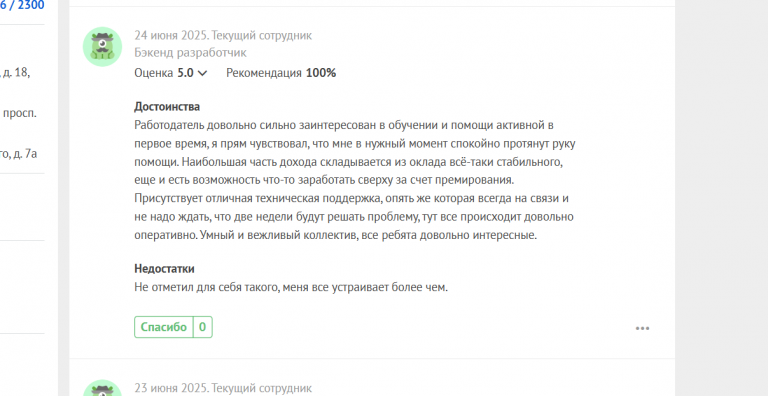Viewport: 768px width, 396px height.
Task: Click the sidebar address ending д. 7а
Action: point(19,154)
